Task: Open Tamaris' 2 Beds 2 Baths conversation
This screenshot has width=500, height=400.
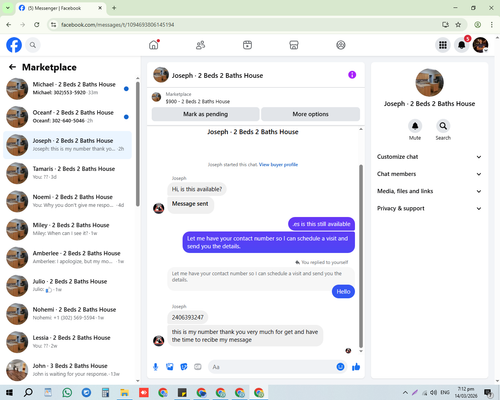Action: click(68, 173)
